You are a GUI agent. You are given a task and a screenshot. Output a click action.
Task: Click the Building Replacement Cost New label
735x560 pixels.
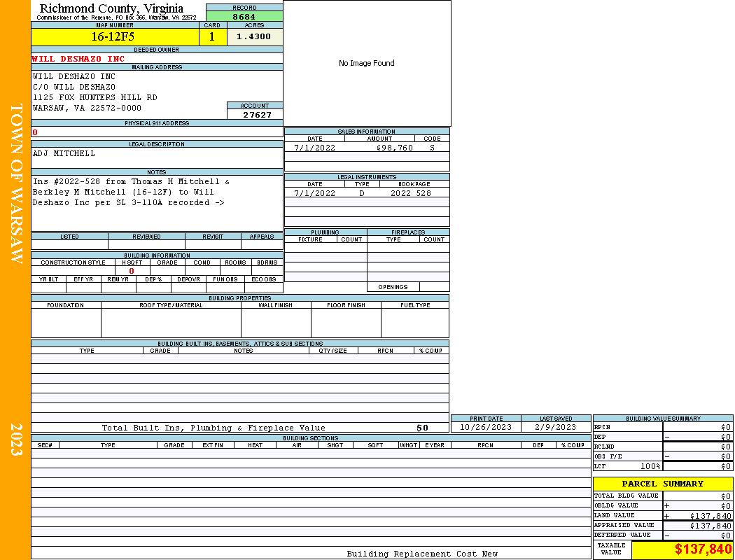coord(422,554)
